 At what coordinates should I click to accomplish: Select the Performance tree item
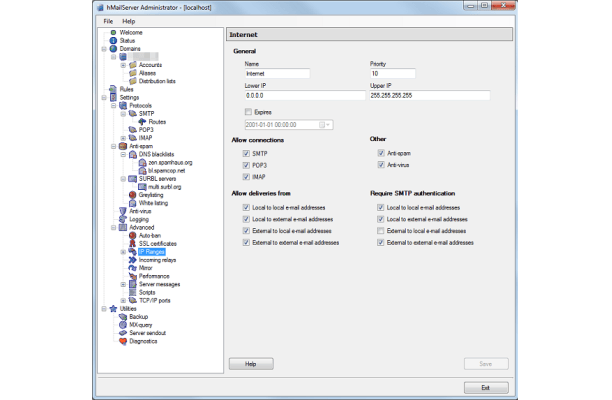tap(154, 276)
